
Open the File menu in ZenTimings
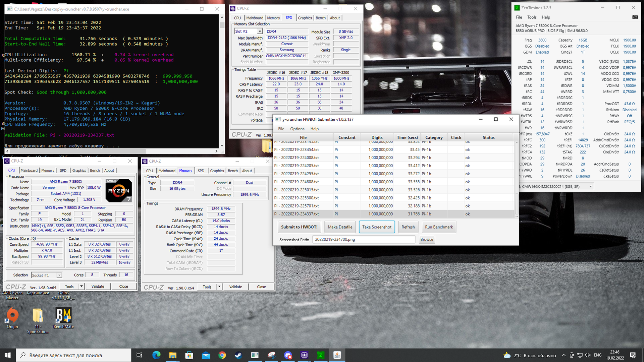[x=519, y=17]
